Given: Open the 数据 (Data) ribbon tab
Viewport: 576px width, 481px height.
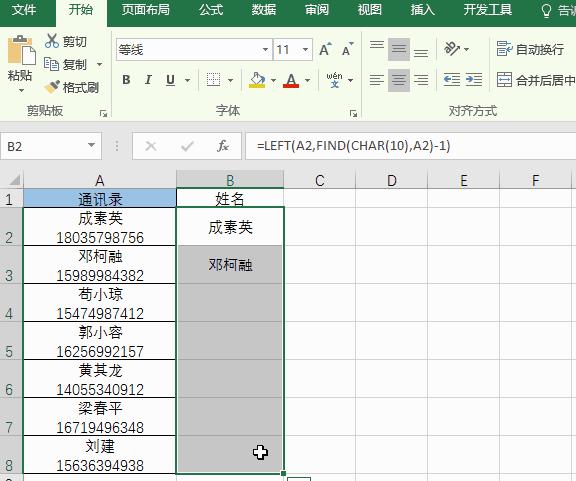Looking at the screenshot, I should (x=264, y=10).
